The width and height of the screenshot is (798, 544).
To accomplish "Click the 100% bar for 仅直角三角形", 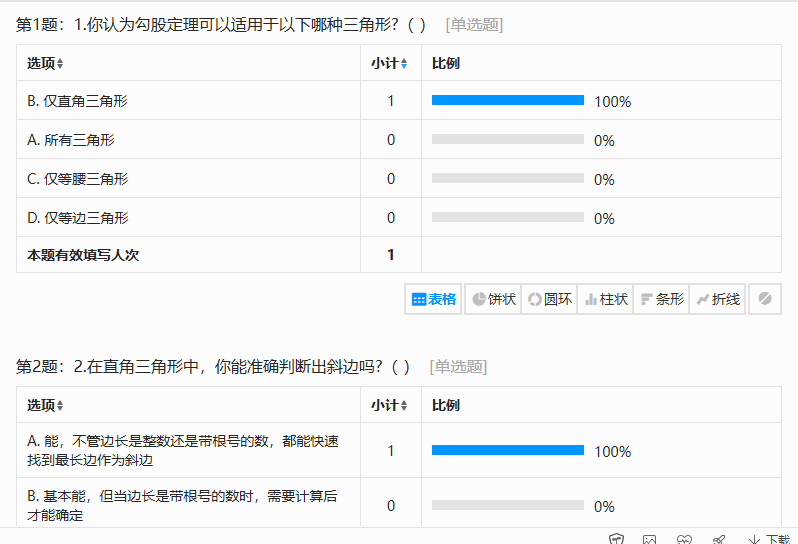I will tap(507, 101).
